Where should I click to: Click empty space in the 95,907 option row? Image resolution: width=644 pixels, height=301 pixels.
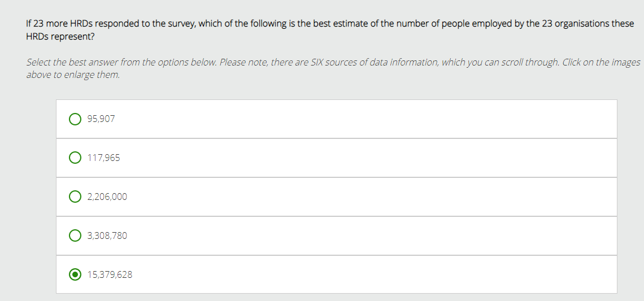click(367, 119)
